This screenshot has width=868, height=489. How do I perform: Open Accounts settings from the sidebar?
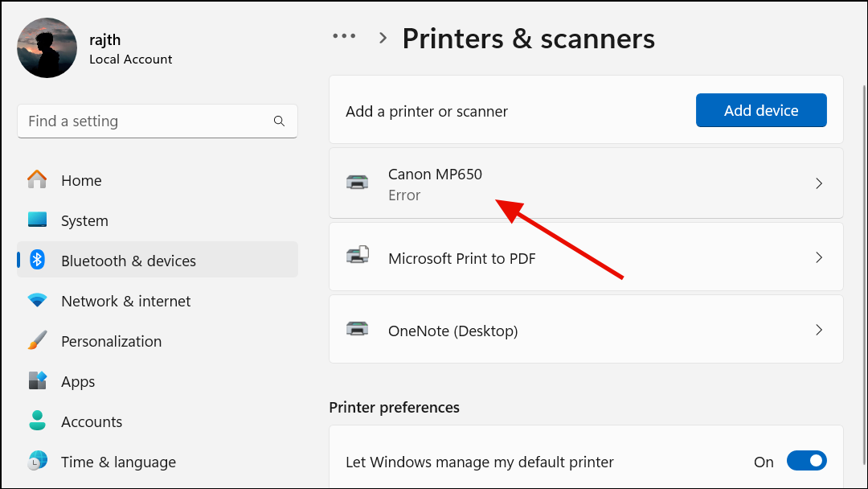click(x=91, y=421)
